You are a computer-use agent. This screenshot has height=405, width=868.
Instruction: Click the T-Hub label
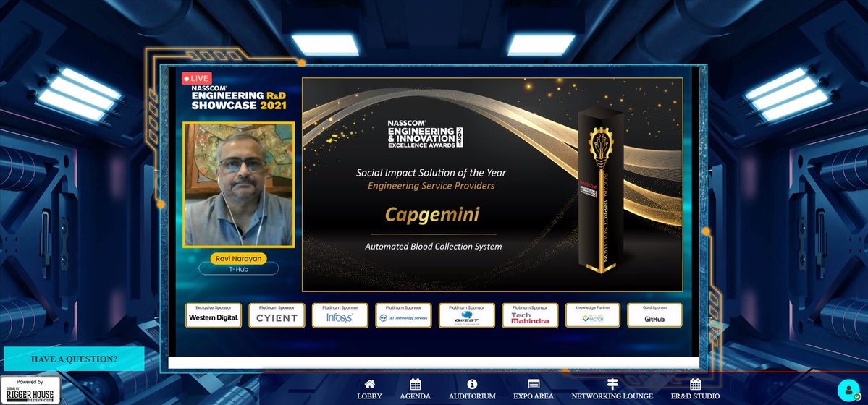239,269
